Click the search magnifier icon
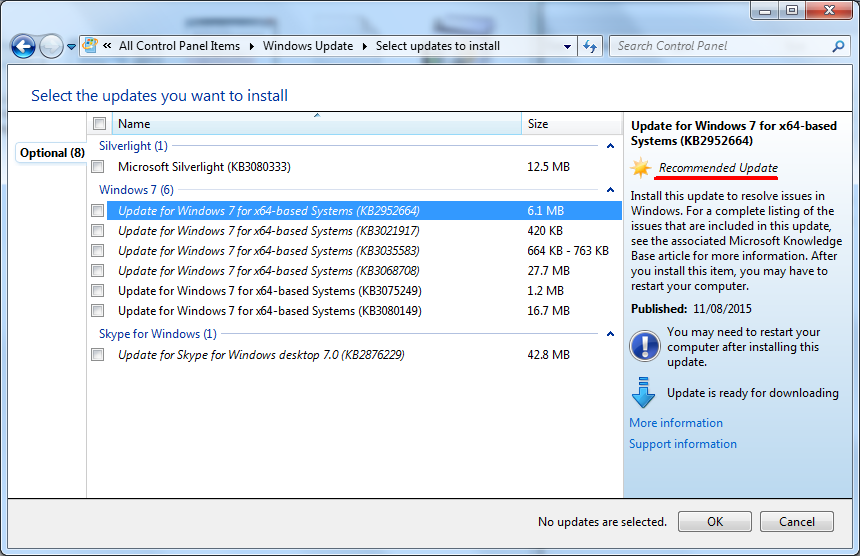Image resolution: width=860 pixels, height=556 pixels. 838,47
